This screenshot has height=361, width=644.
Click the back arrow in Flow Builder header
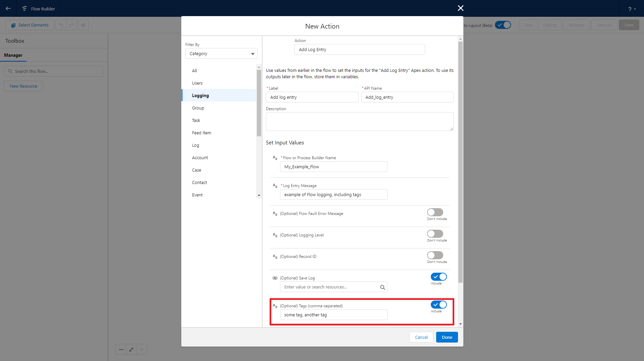pyautogui.click(x=8, y=8)
